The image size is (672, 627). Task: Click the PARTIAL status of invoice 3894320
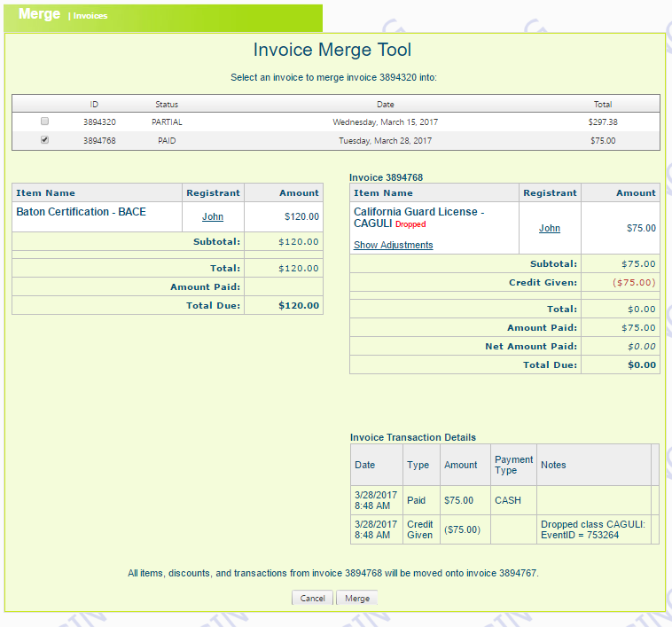167,121
